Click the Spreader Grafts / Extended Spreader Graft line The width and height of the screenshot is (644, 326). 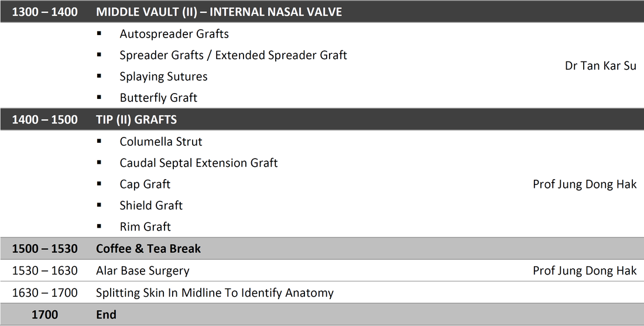pyautogui.click(x=233, y=56)
